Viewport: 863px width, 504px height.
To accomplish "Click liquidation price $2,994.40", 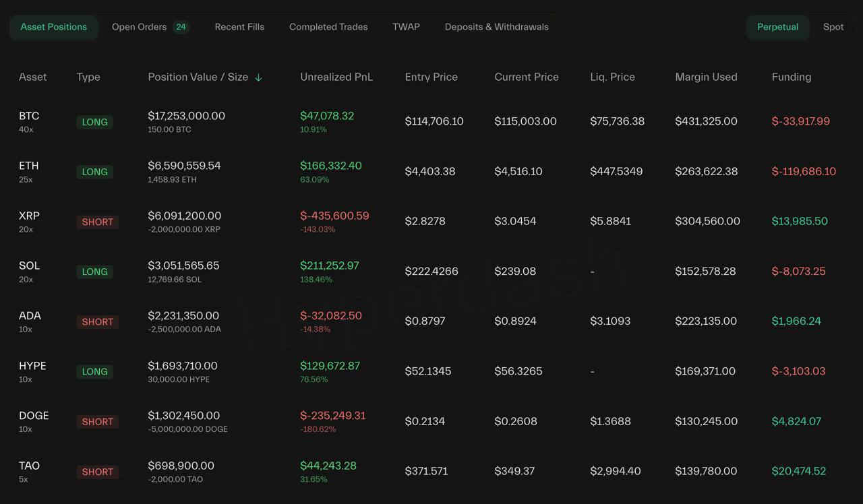I will tap(616, 471).
